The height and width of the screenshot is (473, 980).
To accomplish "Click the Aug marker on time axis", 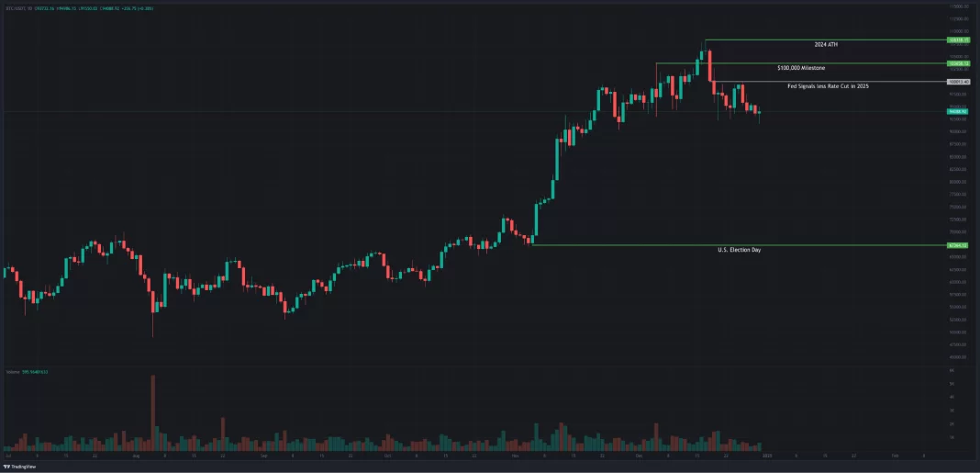I will point(135,455).
